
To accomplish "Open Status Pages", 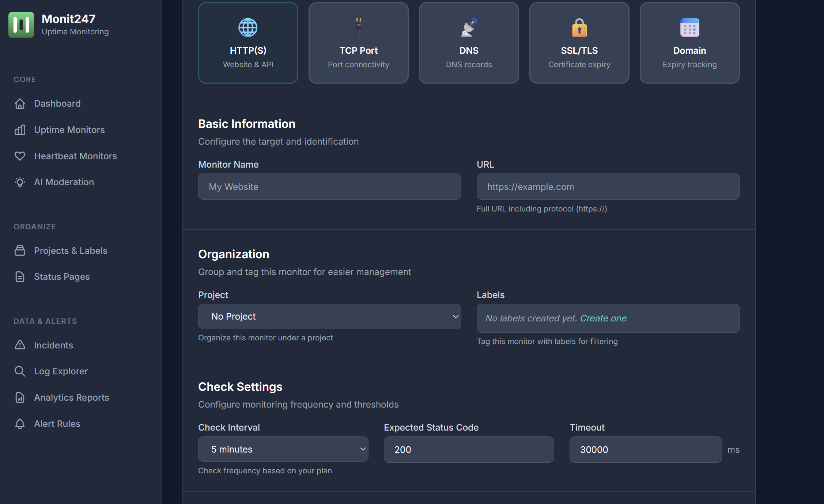I will click(x=61, y=276).
